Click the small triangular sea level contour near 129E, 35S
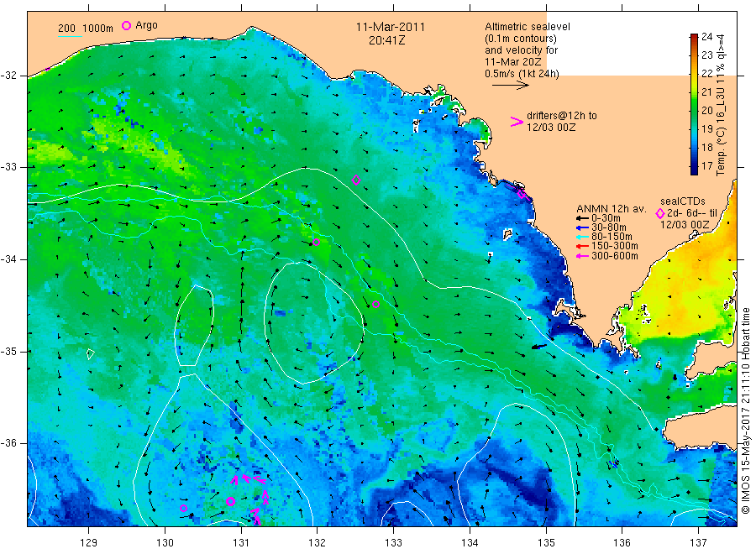 point(91,354)
